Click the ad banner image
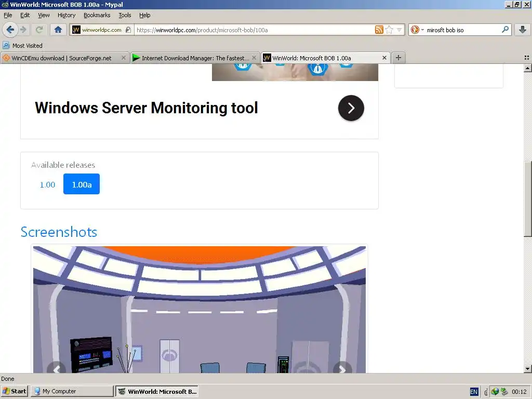 tap(295, 72)
